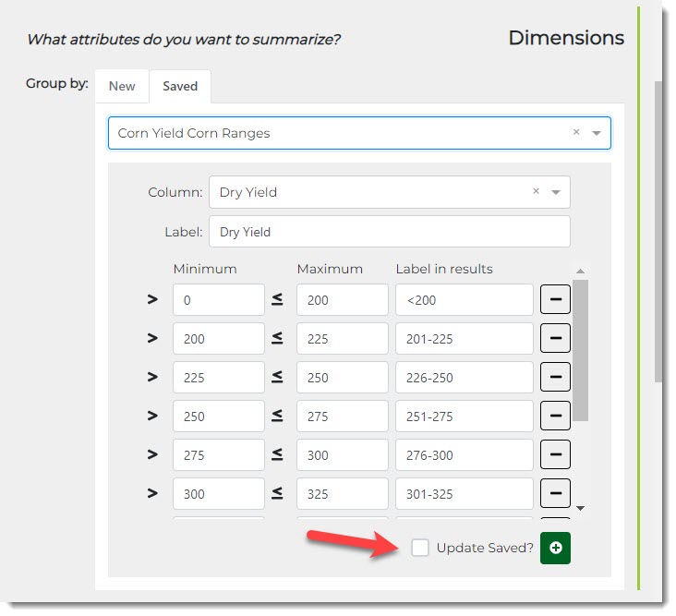This screenshot has width=676, height=616.
Task: Click the Minimum field with value 0
Action: pyautogui.click(x=218, y=299)
